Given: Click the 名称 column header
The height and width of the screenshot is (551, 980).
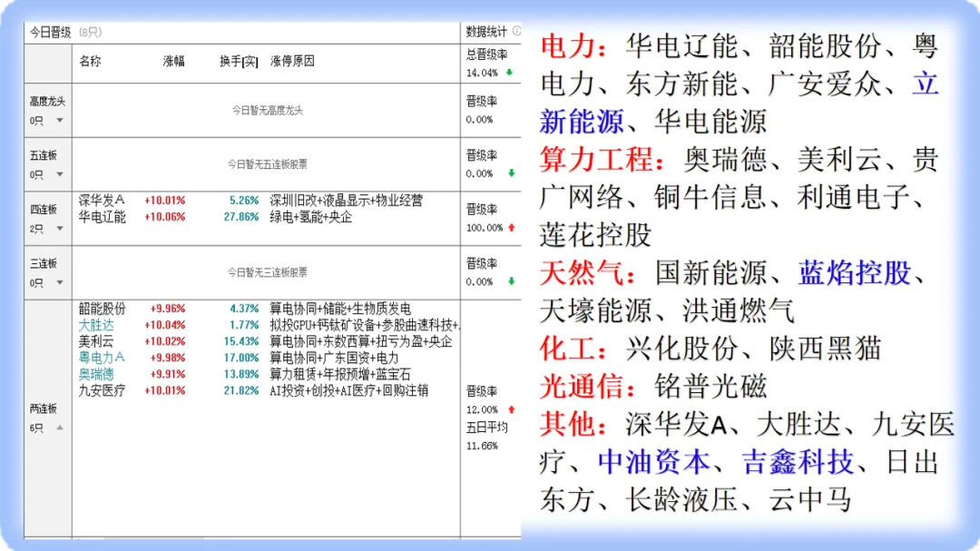Looking at the screenshot, I should click(x=90, y=62).
